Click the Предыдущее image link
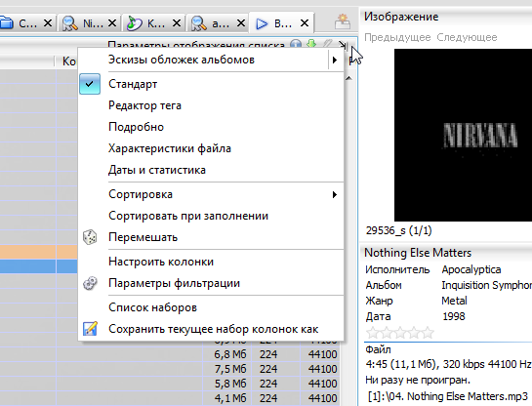 [x=397, y=37]
